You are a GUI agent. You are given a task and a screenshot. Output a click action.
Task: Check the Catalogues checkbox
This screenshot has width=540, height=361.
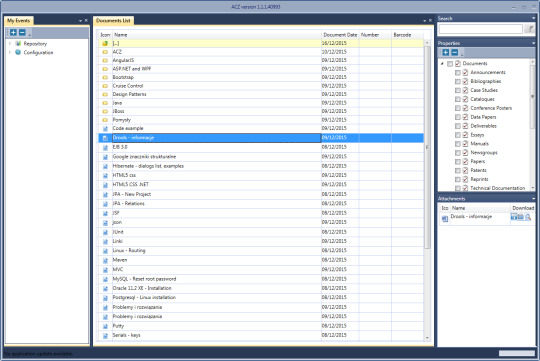click(x=458, y=99)
